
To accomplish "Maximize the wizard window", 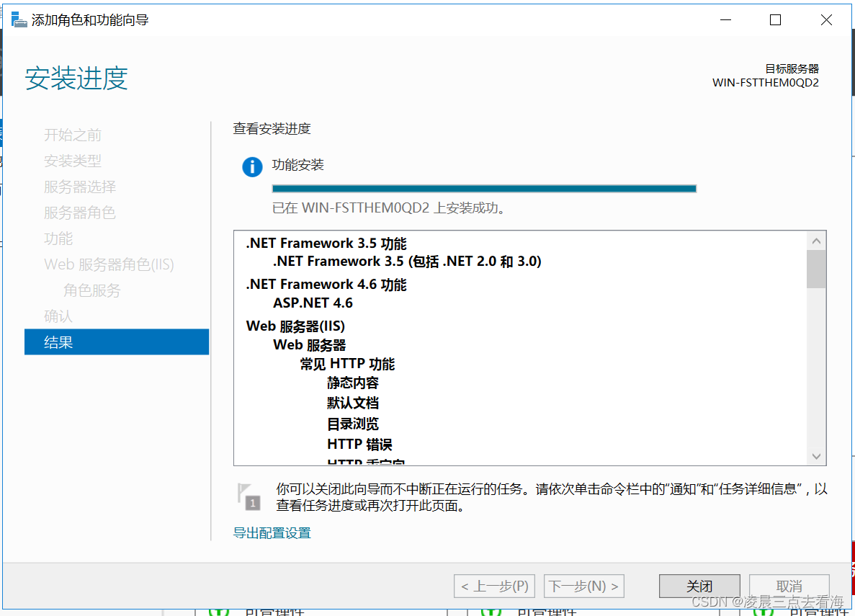I will [775, 20].
